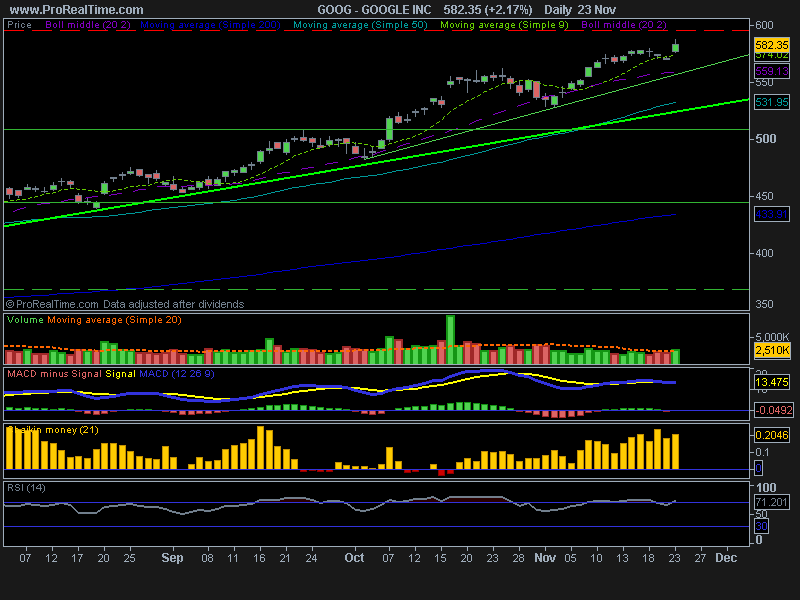Click the Dec month label on date axis
Image resolution: width=800 pixels, height=600 pixels.
(726, 558)
